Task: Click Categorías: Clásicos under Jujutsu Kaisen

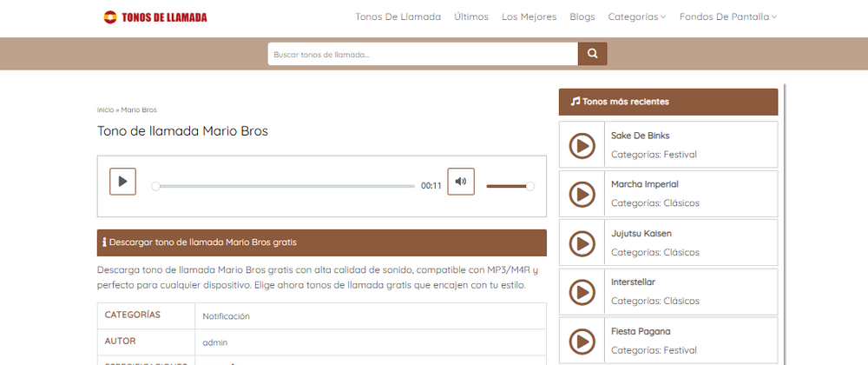Action: click(x=654, y=252)
